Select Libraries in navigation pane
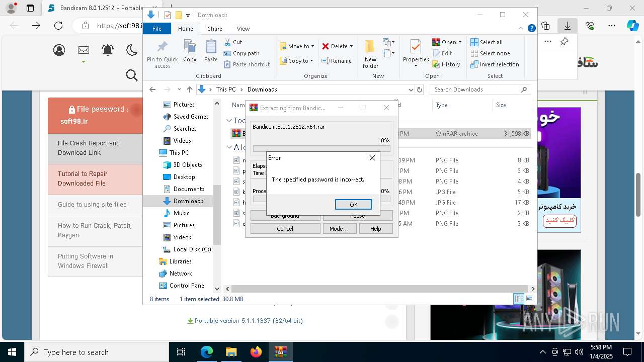This screenshot has height=362, width=644. tap(175, 261)
